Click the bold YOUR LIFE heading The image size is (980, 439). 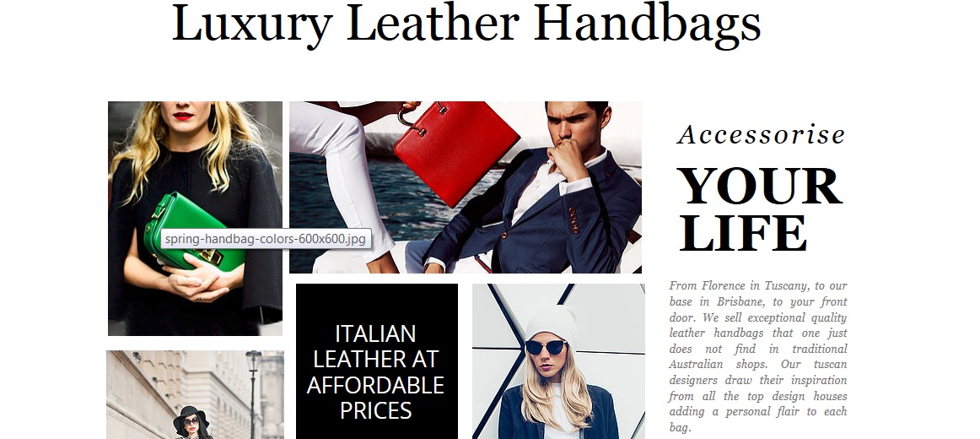pyautogui.click(x=760, y=209)
